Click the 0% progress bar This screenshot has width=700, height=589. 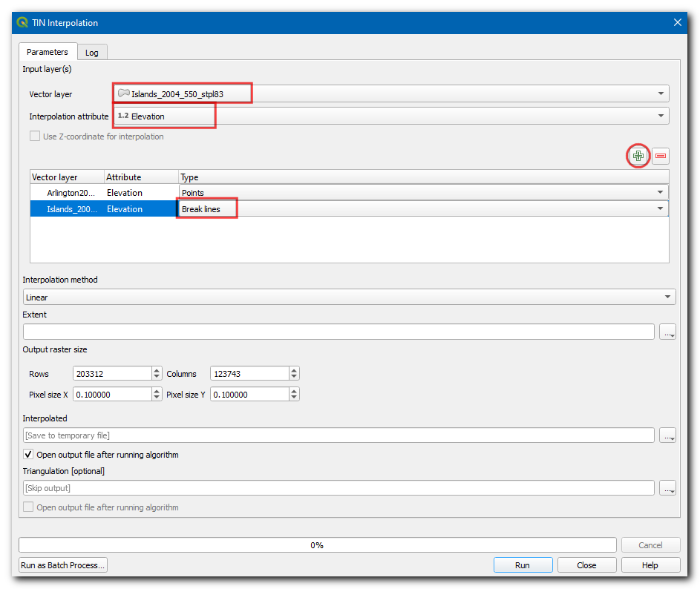(317, 545)
